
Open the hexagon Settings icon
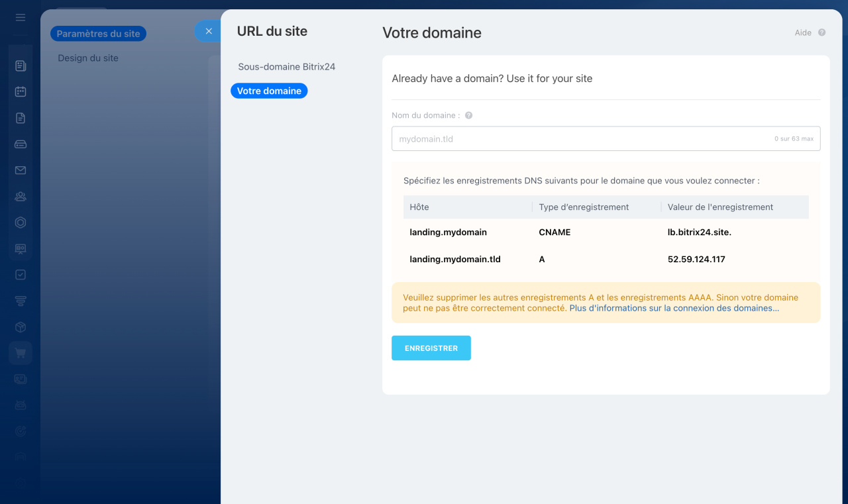click(20, 222)
